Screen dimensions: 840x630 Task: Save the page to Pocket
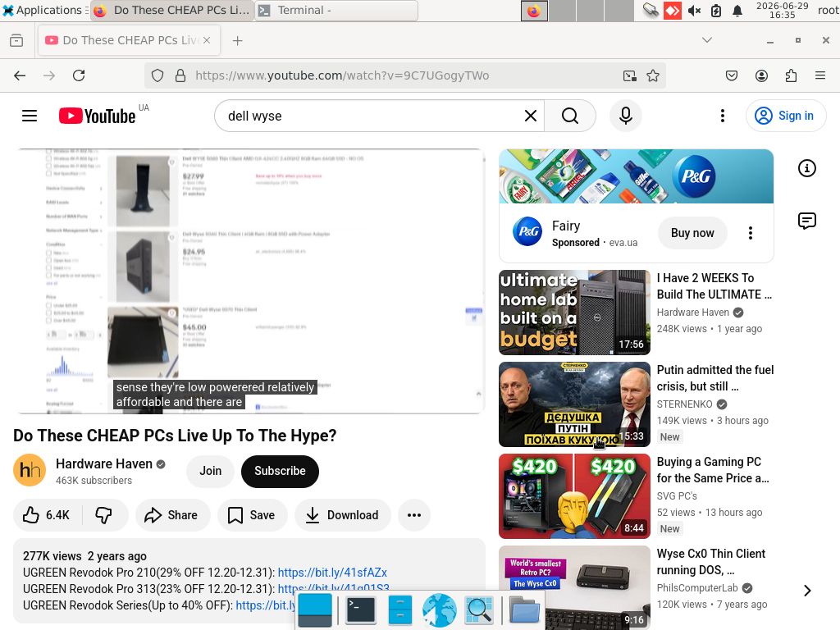(732, 75)
